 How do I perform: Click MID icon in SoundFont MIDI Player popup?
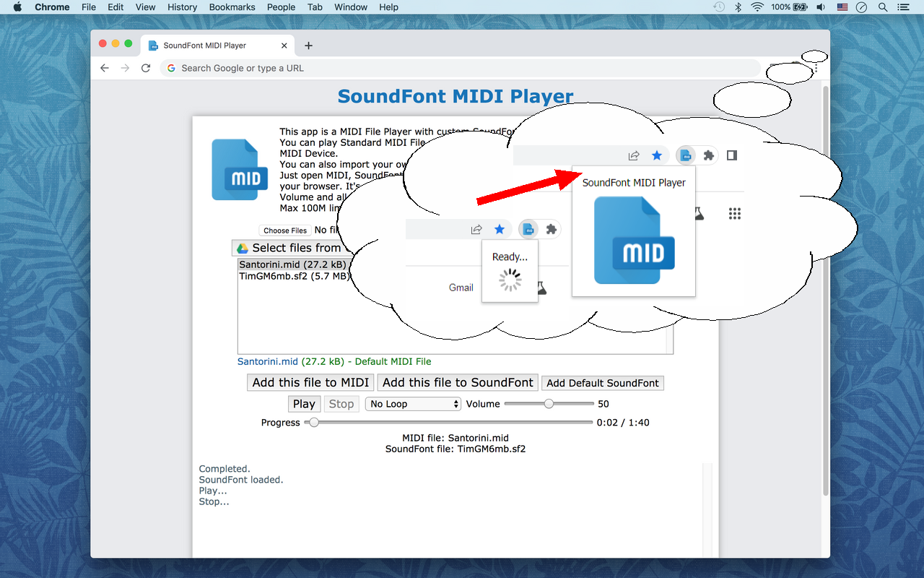[634, 240]
